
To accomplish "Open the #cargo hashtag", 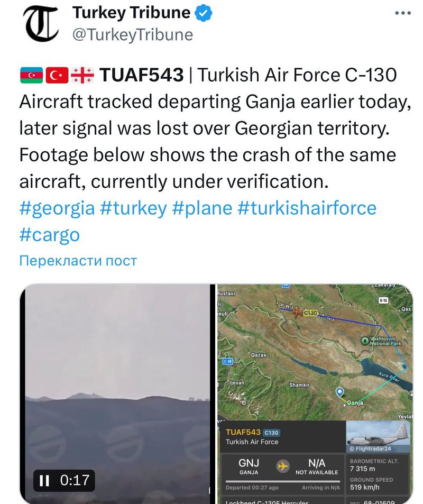I will pos(50,234).
